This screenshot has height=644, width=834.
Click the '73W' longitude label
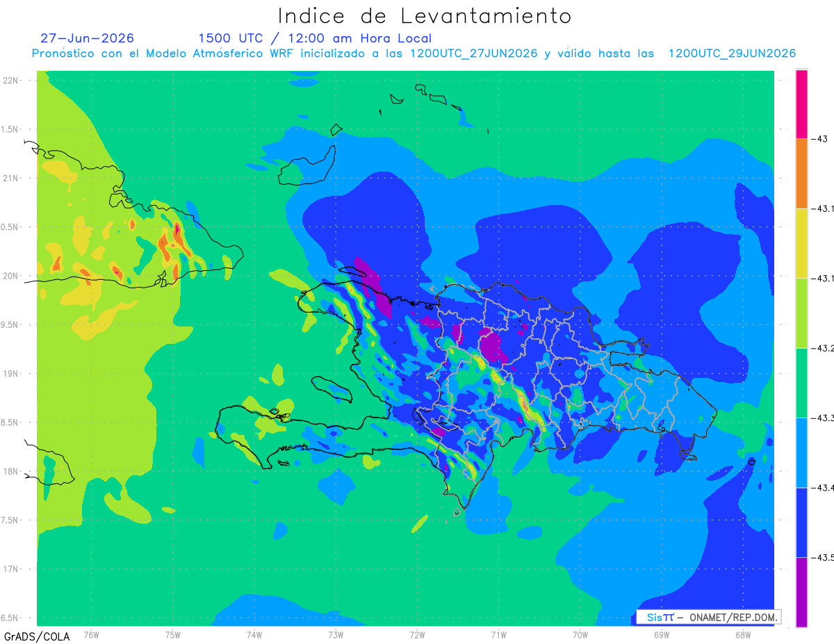tap(335, 634)
